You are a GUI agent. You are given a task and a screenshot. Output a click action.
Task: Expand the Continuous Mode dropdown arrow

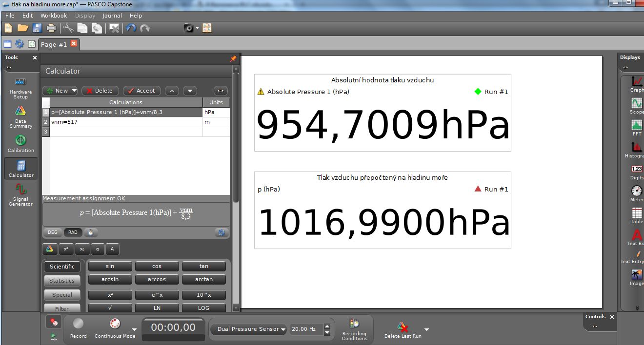[x=134, y=329]
